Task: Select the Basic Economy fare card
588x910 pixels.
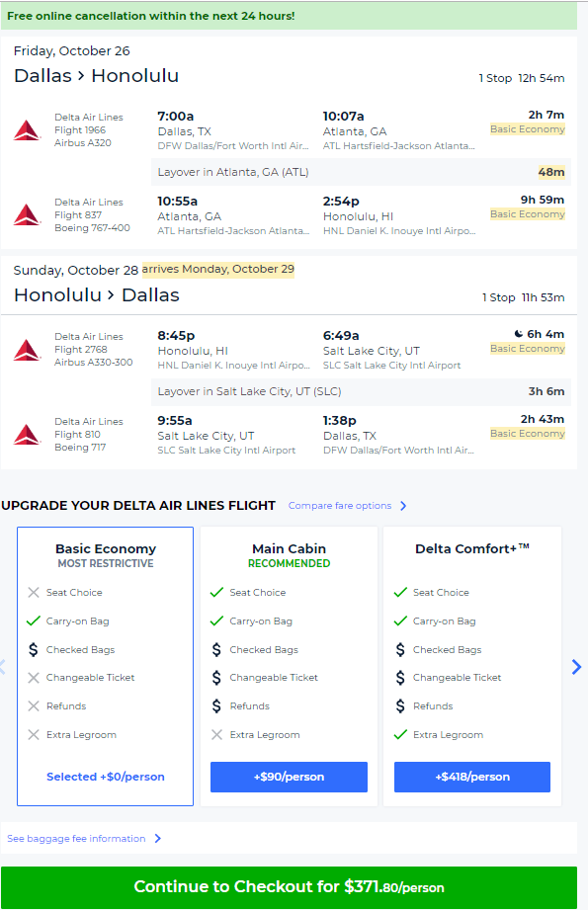Action: click(105, 666)
